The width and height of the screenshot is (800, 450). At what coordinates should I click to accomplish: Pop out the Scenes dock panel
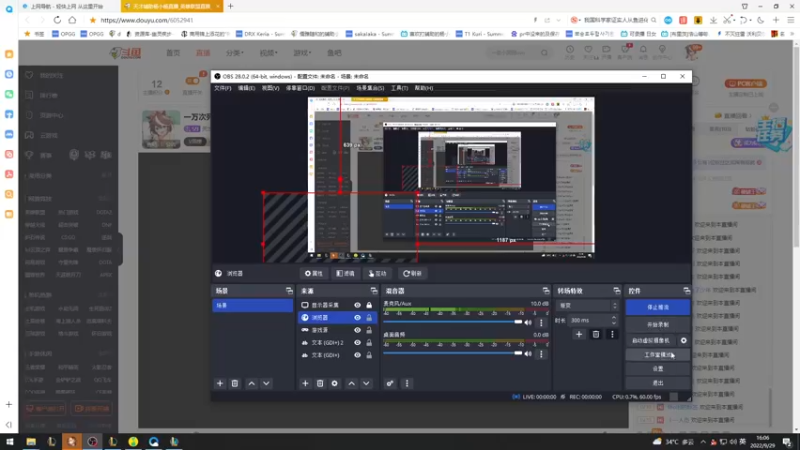coord(289,291)
